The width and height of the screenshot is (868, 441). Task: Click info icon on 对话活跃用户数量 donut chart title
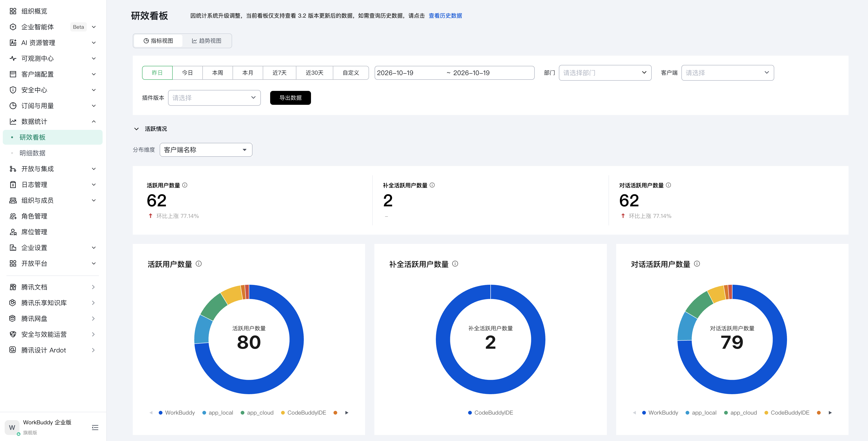coord(697,264)
